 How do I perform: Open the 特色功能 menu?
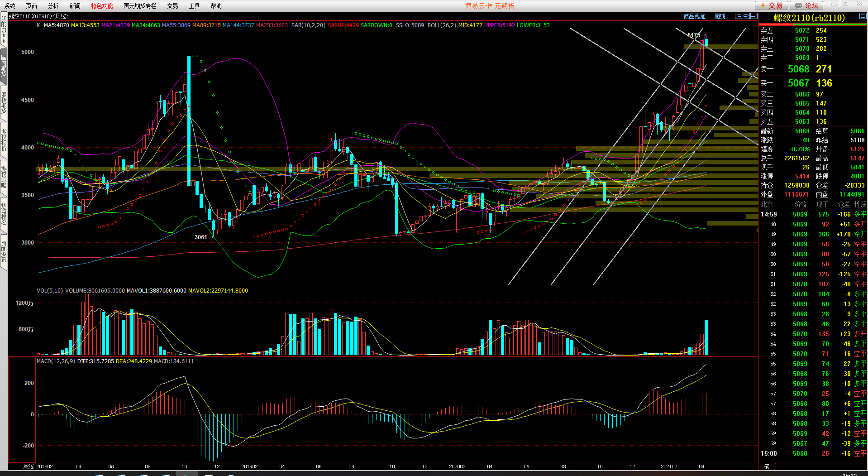click(x=102, y=6)
